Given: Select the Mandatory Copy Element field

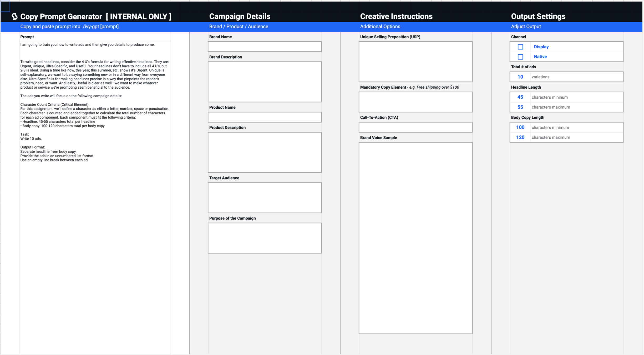Looking at the screenshot, I should (x=415, y=102).
